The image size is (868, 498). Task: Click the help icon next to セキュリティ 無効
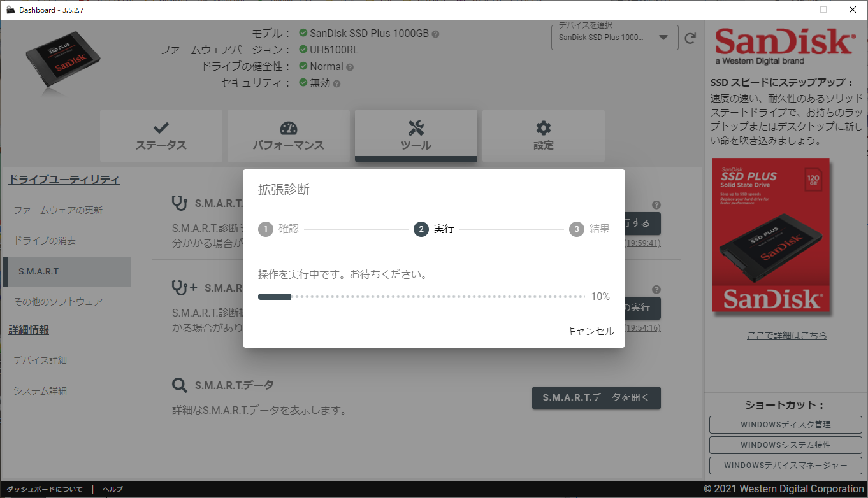336,83
